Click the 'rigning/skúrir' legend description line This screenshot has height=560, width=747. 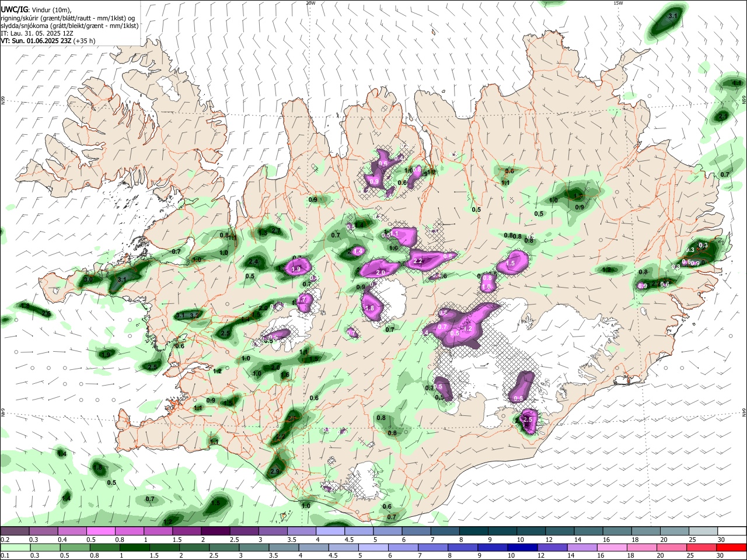68,18
